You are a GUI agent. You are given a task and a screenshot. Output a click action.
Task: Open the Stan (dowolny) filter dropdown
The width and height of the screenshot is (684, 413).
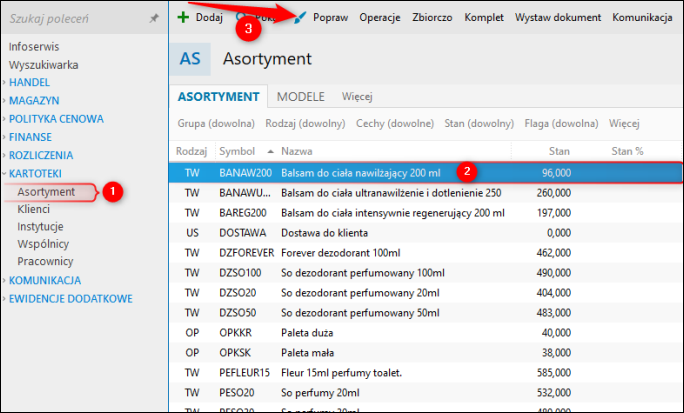[x=479, y=123]
